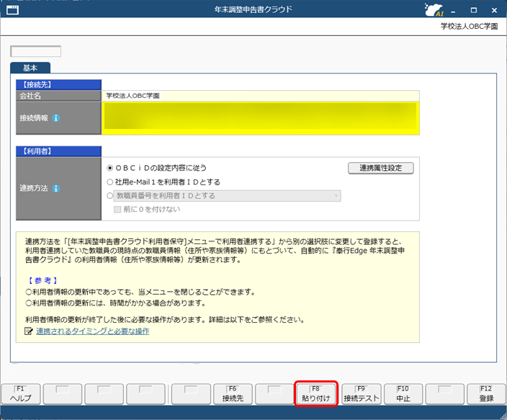Toggle the 前に0を付けない checkbox
The height and width of the screenshot is (420, 507).
pyautogui.click(x=117, y=210)
